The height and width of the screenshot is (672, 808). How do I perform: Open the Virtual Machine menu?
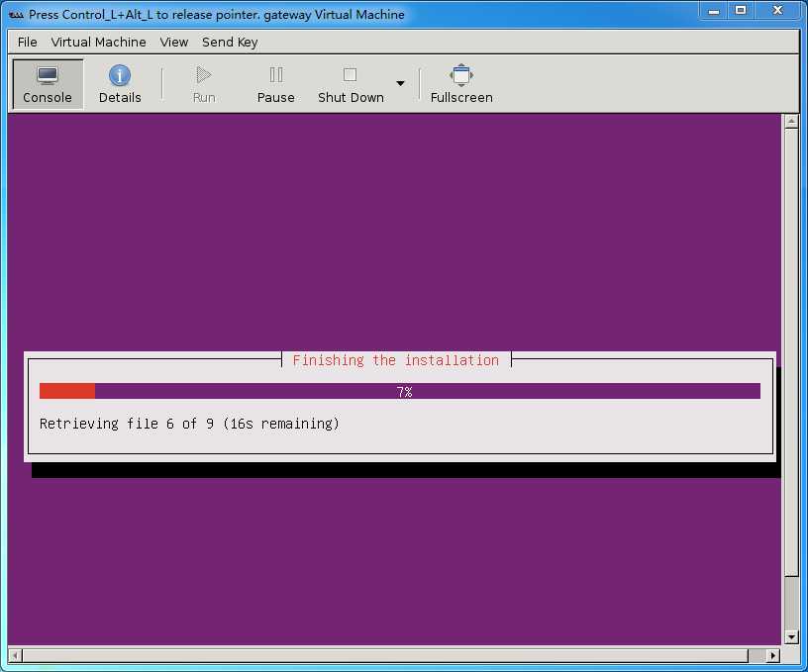(98, 43)
